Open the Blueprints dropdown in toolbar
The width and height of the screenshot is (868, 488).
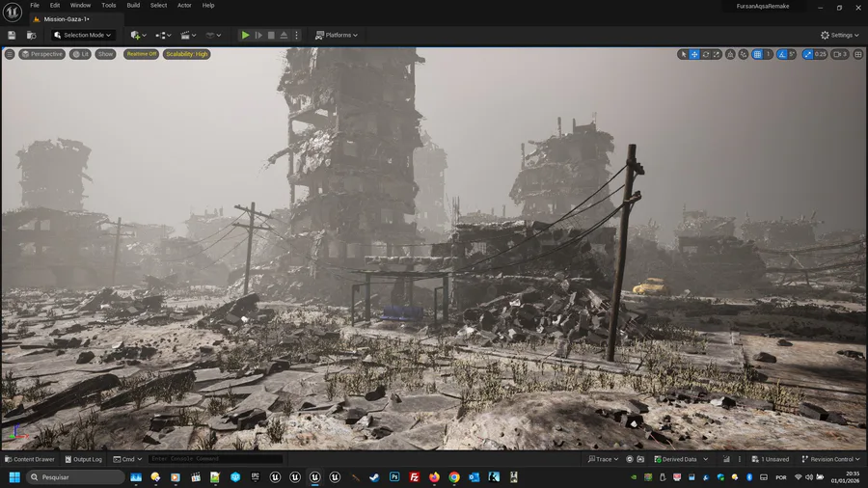(163, 35)
